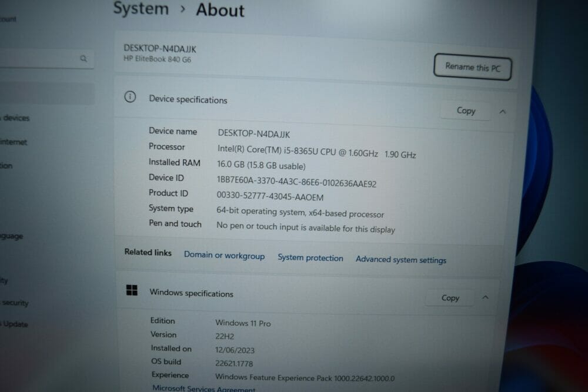The height and width of the screenshot is (392, 588).
Task: Go back to System in breadcrumb
Action: tap(141, 8)
